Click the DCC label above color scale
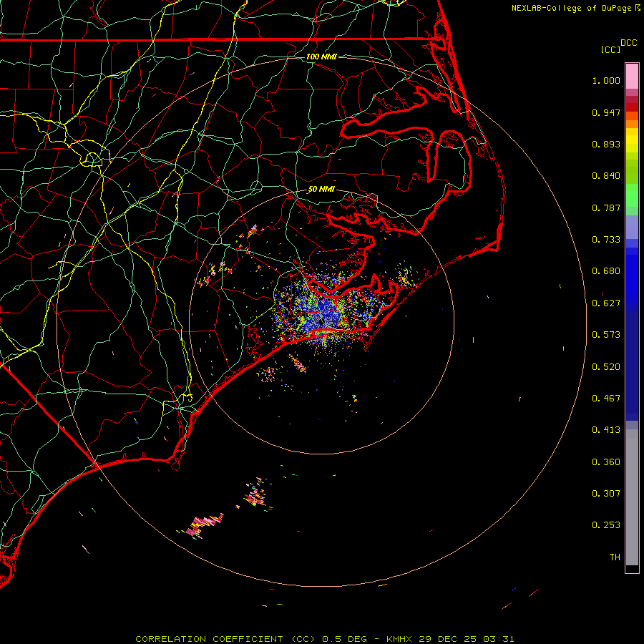644x644 pixels. click(628, 43)
